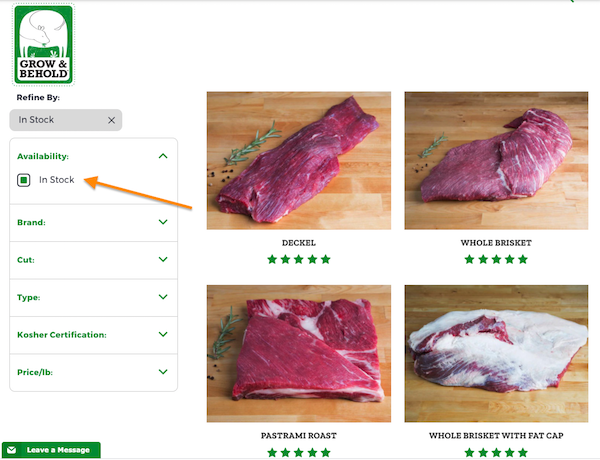This screenshot has width=600, height=460.
Task: Open the Type filter chevron
Action: (x=163, y=297)
